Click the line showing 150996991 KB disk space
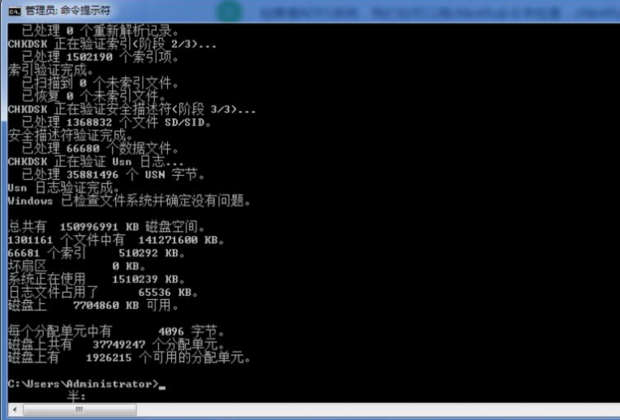This screenshot has height=420, width=620. [x=106, y=227]
